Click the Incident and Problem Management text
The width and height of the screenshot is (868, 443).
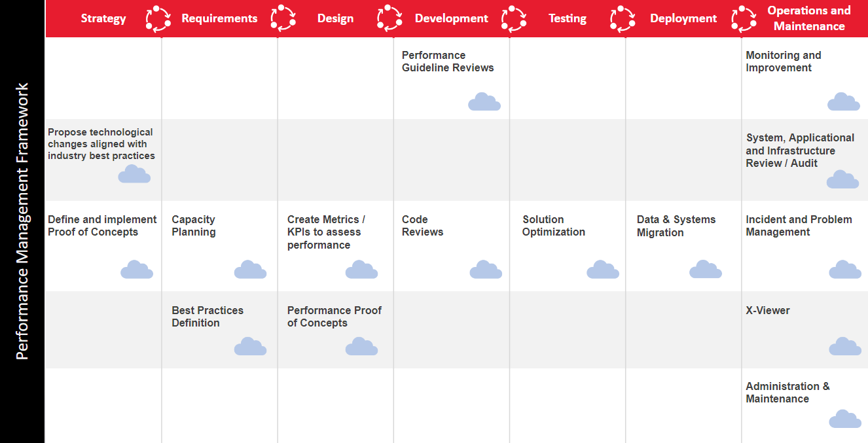pyautogui.click(x=799, y=226)
